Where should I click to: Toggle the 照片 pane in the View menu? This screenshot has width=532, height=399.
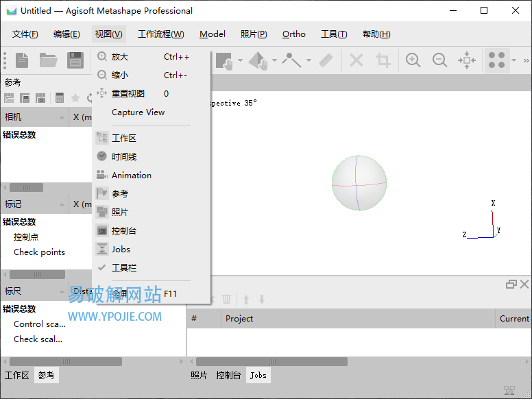tap(151, 212)
